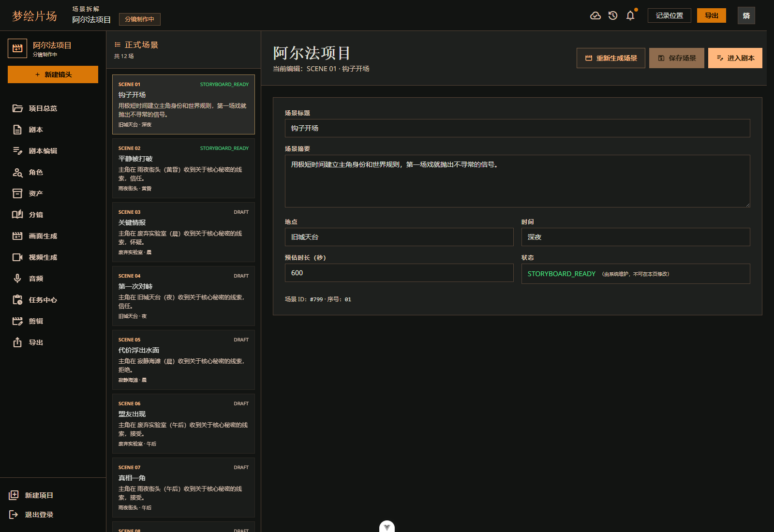Click the 共 12 场 scene count
Viewport: 774px width, 532px height.
(x=124, y=56)
